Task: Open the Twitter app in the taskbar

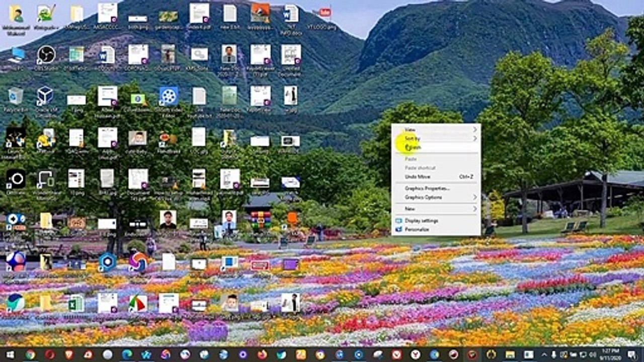Action: [281, 354]
